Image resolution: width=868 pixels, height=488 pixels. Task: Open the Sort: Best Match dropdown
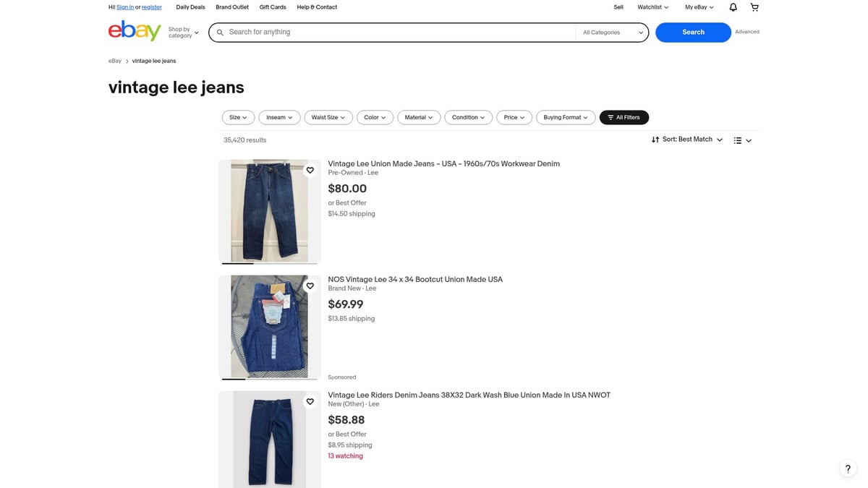[687, 139]
